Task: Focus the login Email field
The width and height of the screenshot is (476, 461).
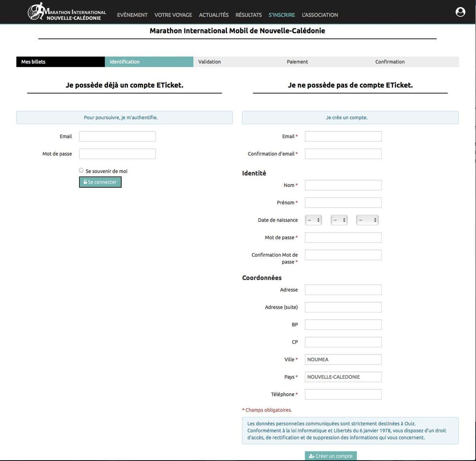Action: tap(117, 137)
